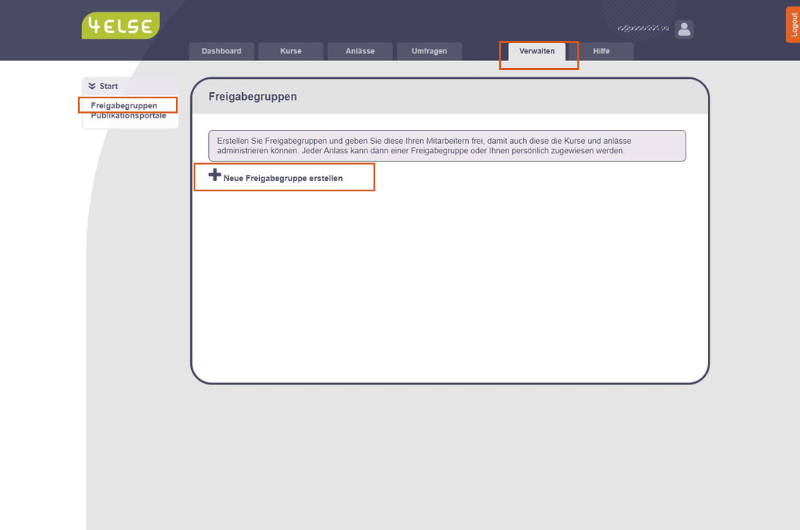This screenshot has height=530, width=800.
Task: Click the 4ELSE logo
Action: click(x=120, y=26)
